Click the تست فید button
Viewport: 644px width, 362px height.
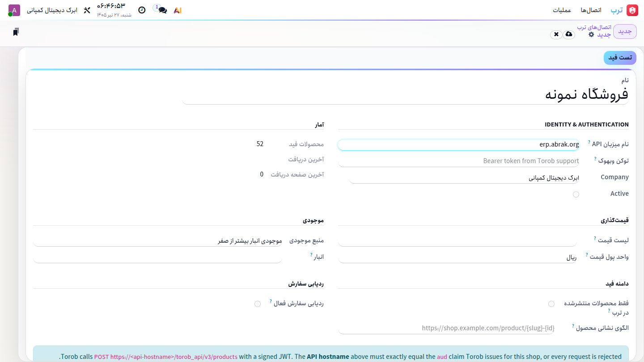point(620,58)
